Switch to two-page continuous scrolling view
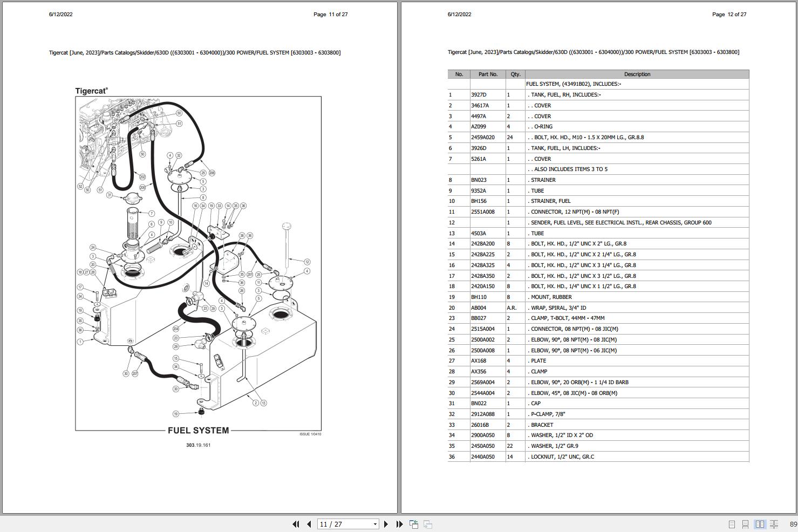Screen dimensions: 798x532 (x=774, y=524)
